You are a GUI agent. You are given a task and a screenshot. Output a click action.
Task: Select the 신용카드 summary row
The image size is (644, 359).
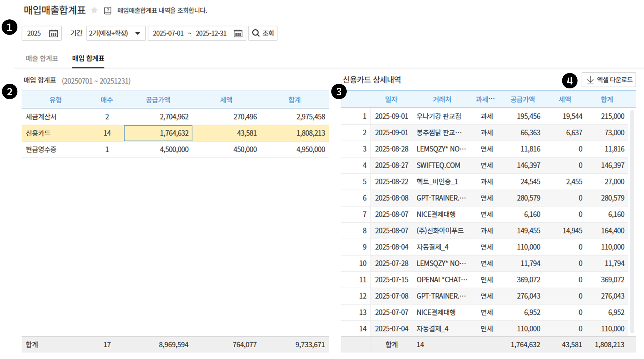click(38, 133)
